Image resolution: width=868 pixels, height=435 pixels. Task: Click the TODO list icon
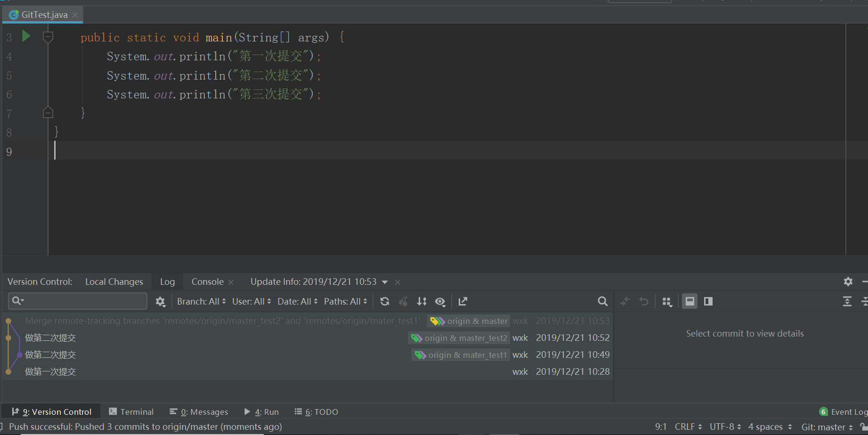click(298, 411)
